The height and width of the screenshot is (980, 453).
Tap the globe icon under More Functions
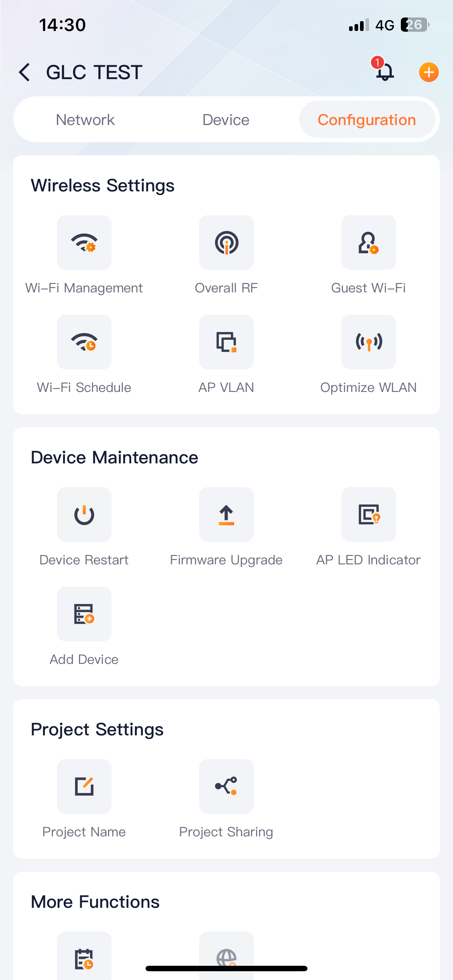[x=226, y=956]
